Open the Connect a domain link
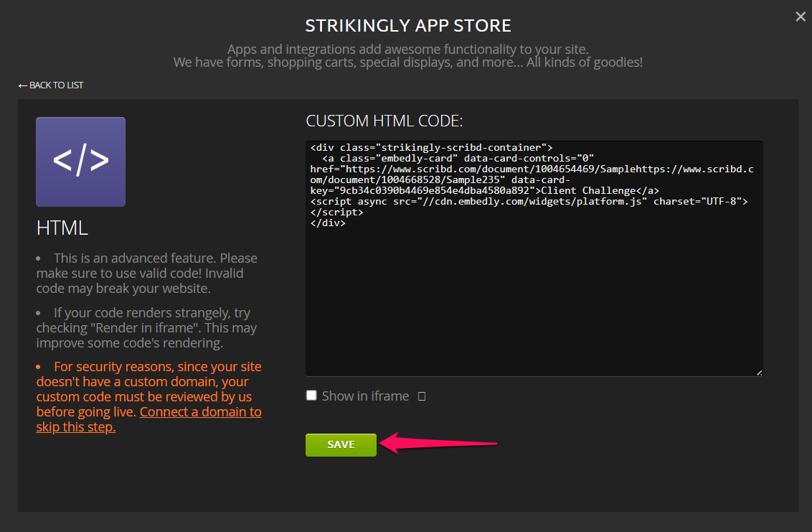Screen dimensions: 812x532 pos(148,419)
